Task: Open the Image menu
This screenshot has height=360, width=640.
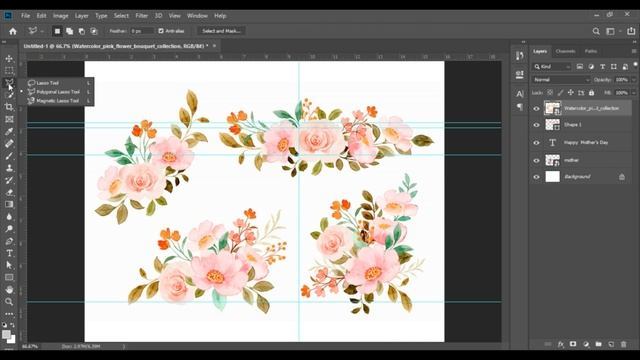Action: (x=60, y=16)
